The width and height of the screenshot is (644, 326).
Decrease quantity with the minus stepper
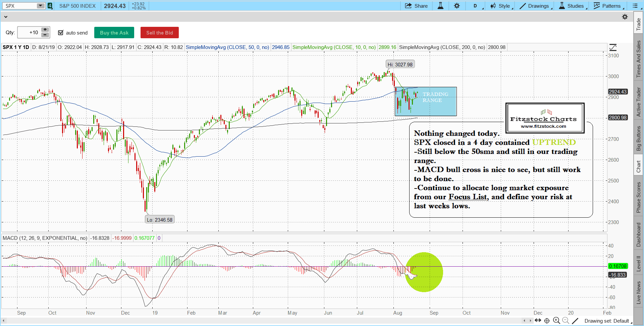pos(45,35)
